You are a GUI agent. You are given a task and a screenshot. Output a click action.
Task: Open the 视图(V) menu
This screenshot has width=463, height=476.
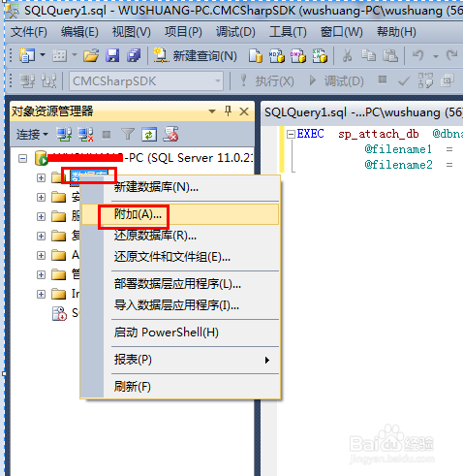[131, 32]
